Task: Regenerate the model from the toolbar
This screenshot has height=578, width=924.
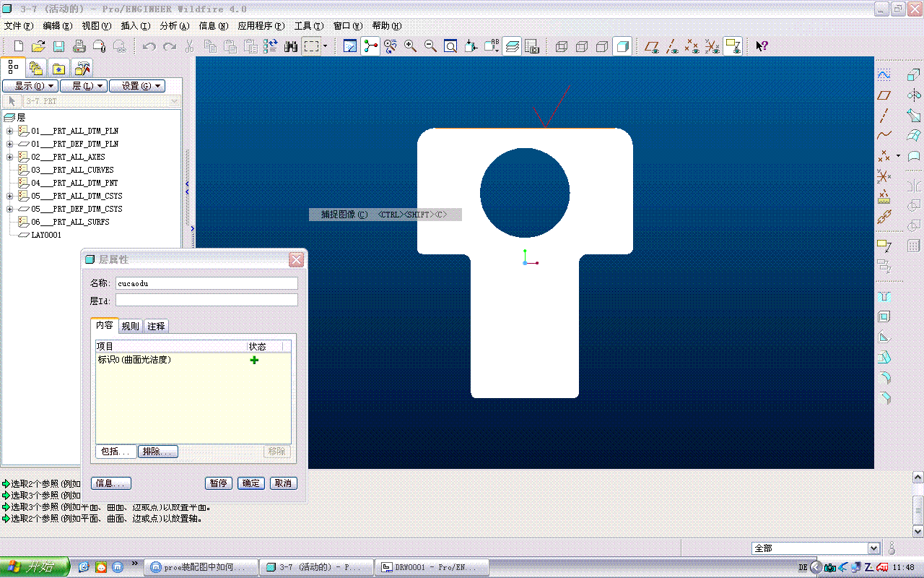Action: coord(271,46)
